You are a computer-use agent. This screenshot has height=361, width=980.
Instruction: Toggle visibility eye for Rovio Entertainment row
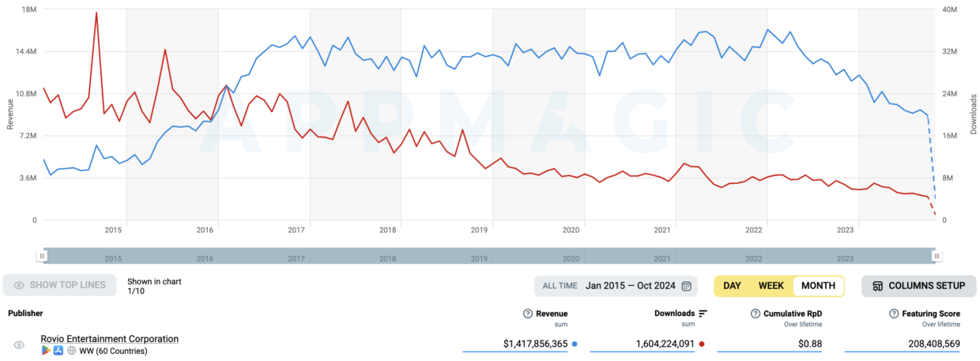[x=19, y=345]
